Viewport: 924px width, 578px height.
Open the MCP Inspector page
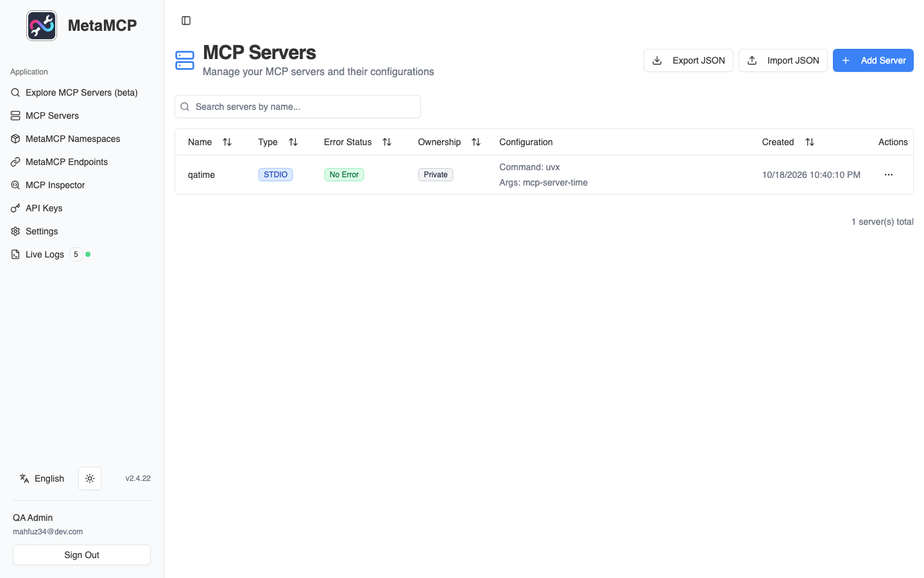tap(81, 185)
